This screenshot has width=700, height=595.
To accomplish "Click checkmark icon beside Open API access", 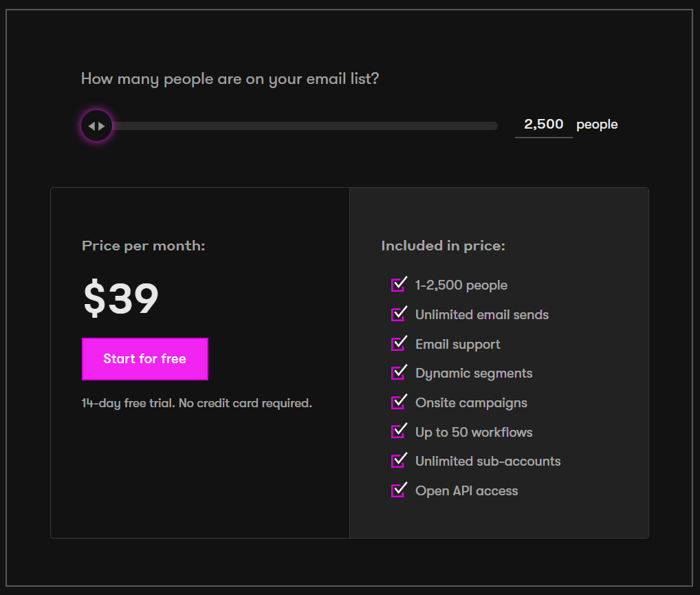I will pyautogui.click(x=399, y=490).
